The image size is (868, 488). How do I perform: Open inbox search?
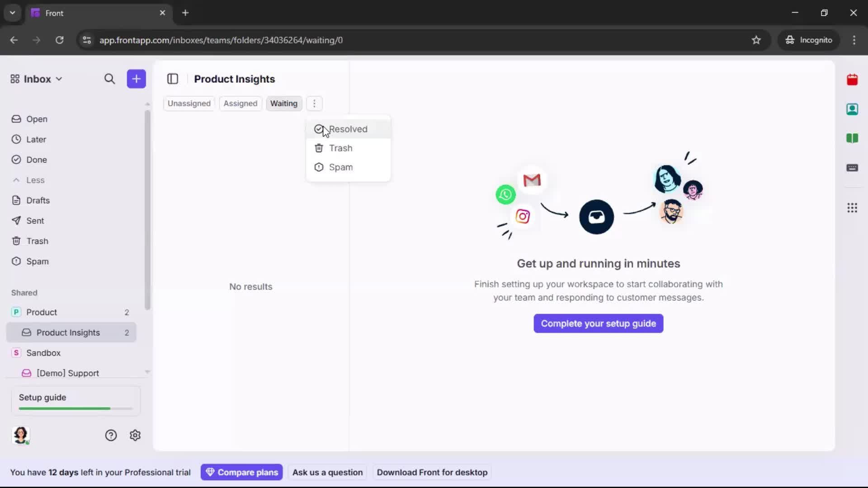tap(110, 79)
